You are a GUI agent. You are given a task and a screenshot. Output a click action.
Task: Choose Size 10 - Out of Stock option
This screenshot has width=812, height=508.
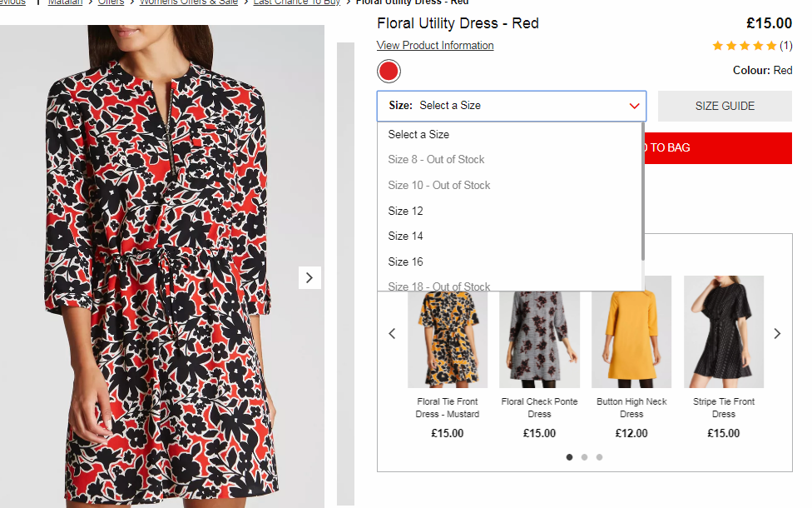tap(510, 185)
